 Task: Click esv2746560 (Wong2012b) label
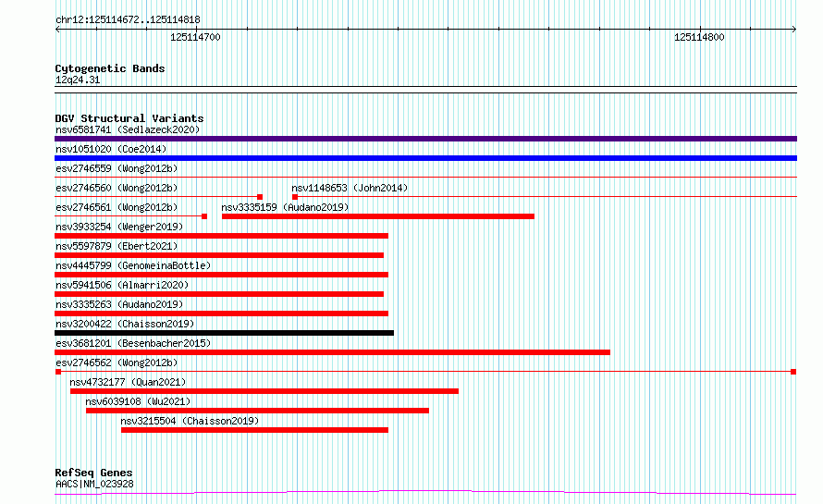117,188
